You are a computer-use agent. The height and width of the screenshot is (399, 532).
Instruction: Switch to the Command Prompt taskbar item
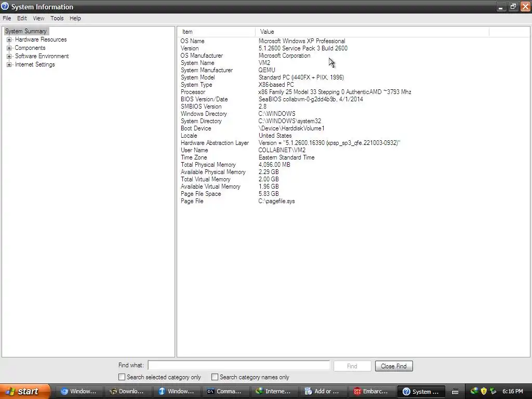tap(225, 392)
